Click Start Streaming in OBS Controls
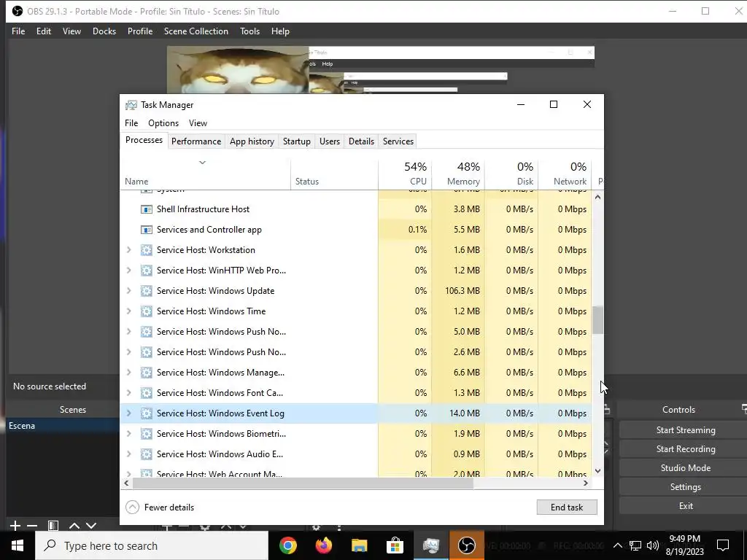This screenshot has width=747, height=560. pos(686,430)
